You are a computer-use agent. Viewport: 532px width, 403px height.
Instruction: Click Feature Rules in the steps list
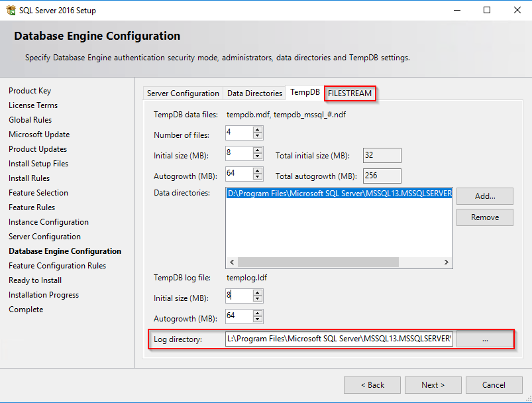[x=32, y=207]
